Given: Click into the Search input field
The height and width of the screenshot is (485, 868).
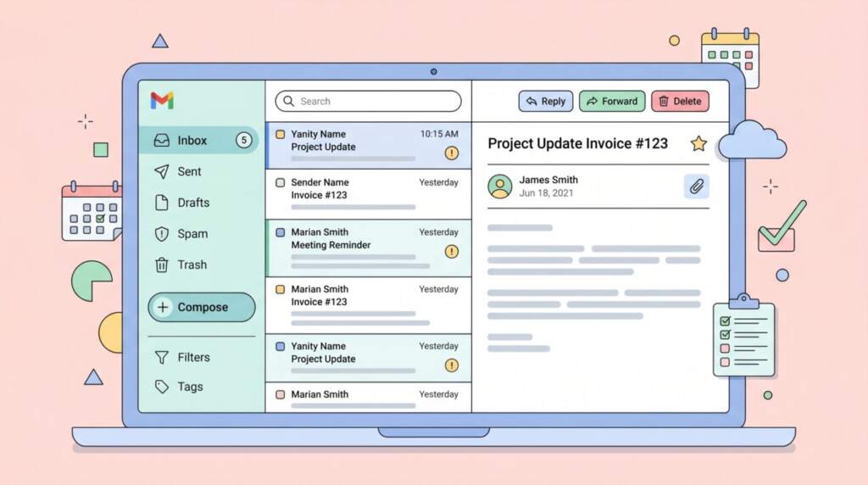Looking at the screenshot, I should coord(373,102).
